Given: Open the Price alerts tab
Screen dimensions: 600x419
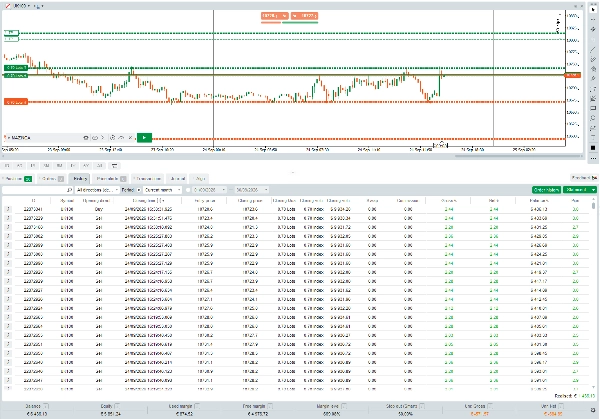Looking at the screenshot, I should (111, 179).
